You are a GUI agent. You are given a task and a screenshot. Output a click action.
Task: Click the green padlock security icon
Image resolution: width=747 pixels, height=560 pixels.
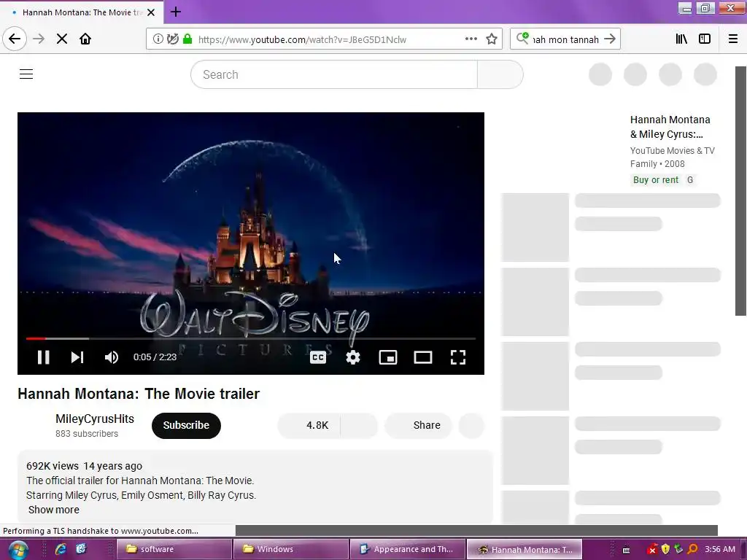pyautogui.click(x=187, y=39)
